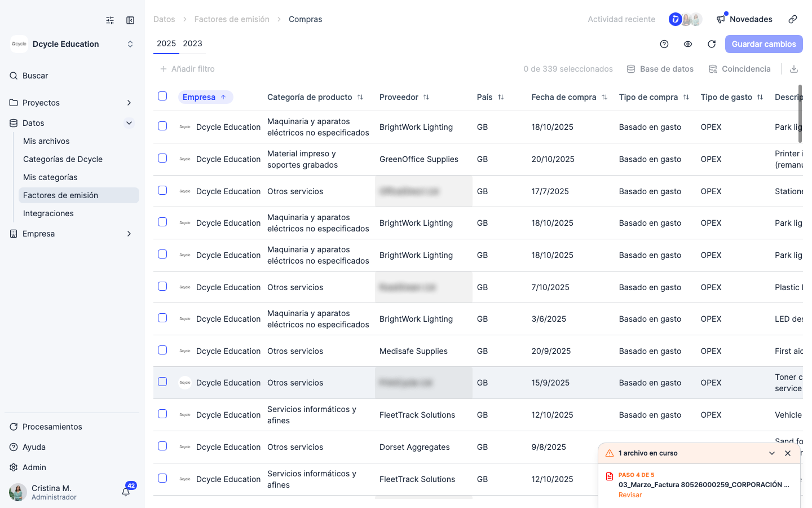Image resolution: width=812 pixels, height=508 pixels.
Task: Click the Revisar link in upload panel
Action: [630, 495]
